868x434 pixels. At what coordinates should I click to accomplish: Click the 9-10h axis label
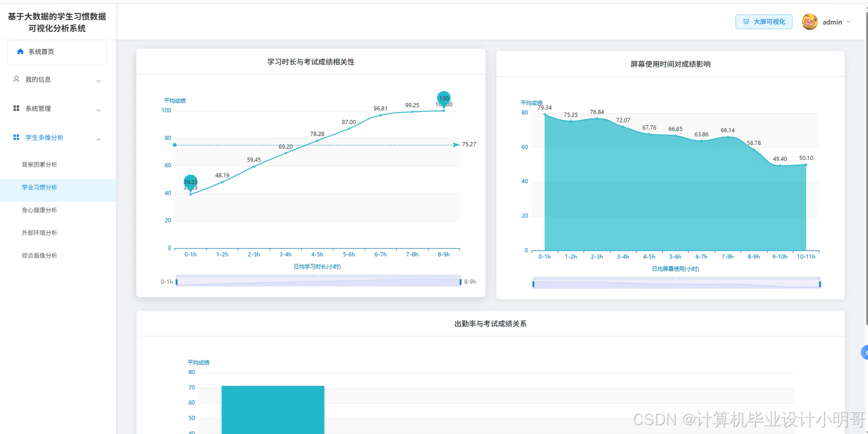780,256
